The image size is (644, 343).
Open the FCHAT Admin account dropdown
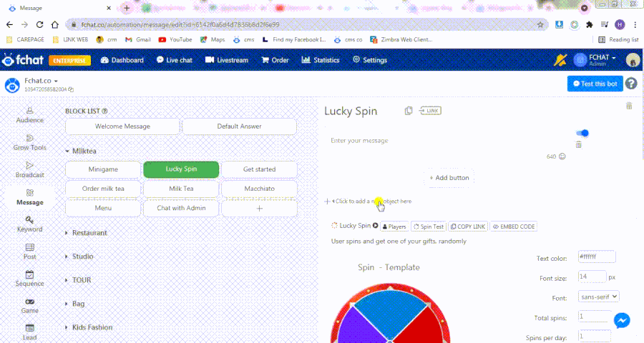[595, 60]
